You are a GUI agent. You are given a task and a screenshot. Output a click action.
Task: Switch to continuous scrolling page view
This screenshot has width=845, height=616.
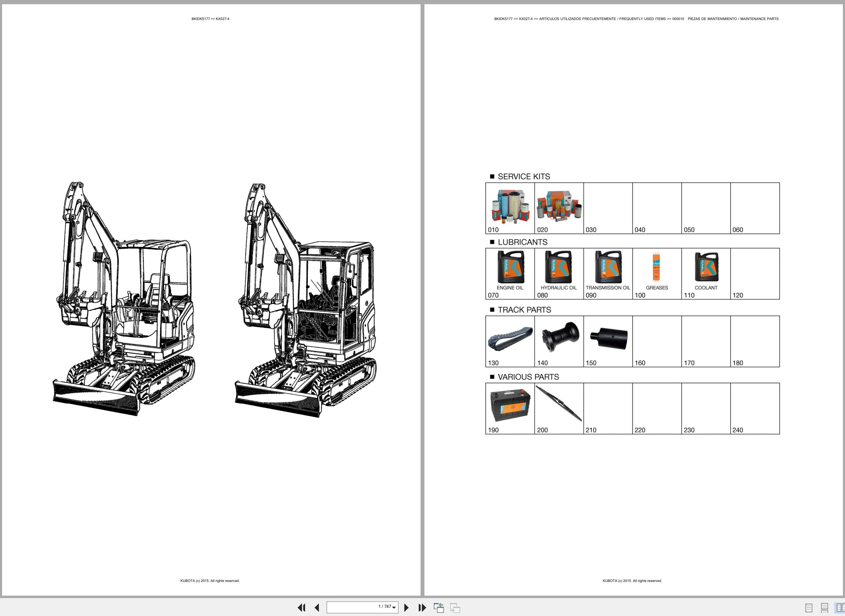click(825, 608)
